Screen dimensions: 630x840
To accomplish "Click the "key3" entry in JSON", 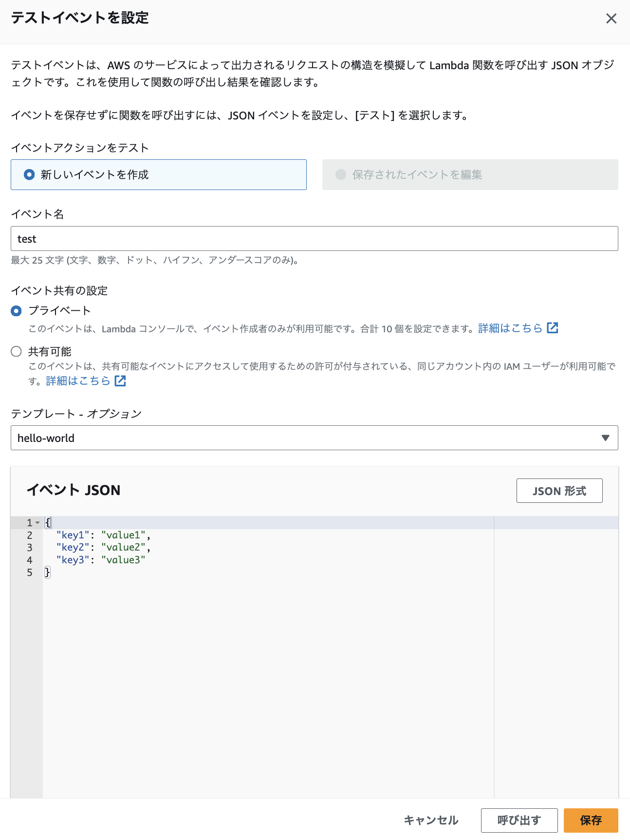I will pos(73,560).
